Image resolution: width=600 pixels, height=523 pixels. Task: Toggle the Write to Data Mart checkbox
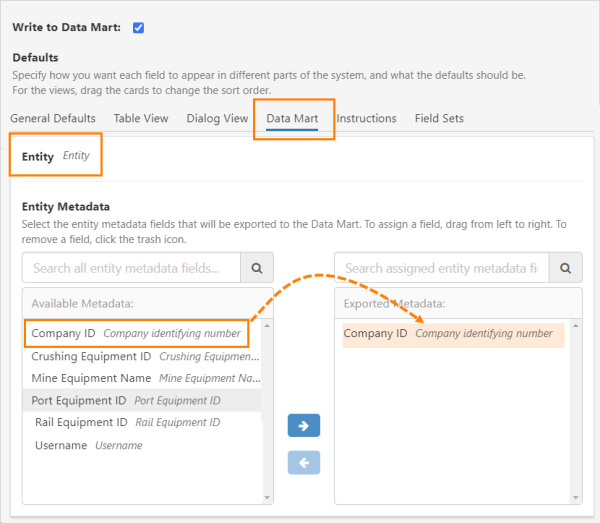[138, 27]
